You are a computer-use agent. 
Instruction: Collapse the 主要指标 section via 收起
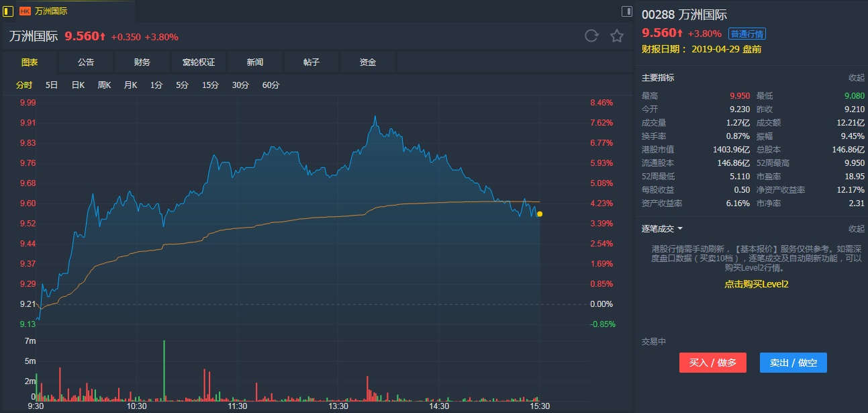point(856,78)
